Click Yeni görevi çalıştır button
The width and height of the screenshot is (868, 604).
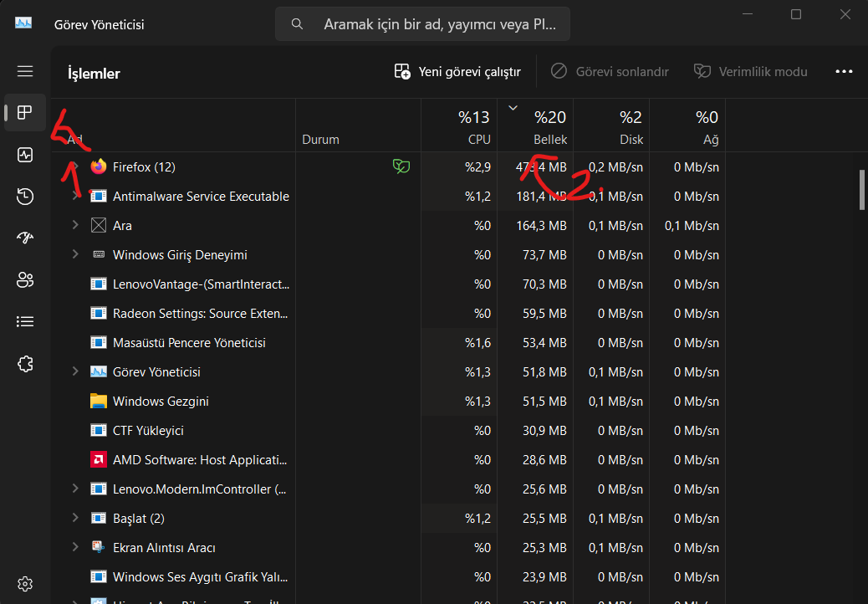(457, 72)
